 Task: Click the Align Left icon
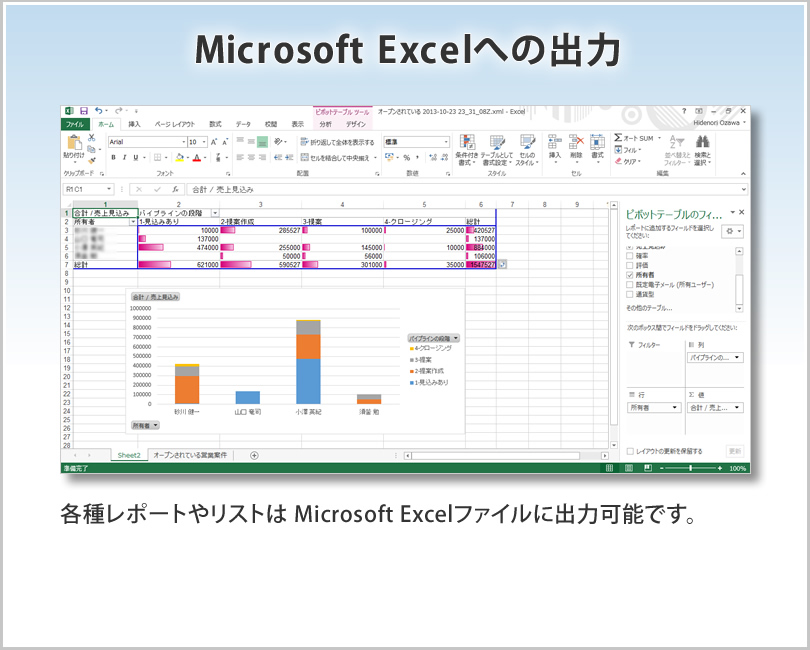click(x=240, y=158)
